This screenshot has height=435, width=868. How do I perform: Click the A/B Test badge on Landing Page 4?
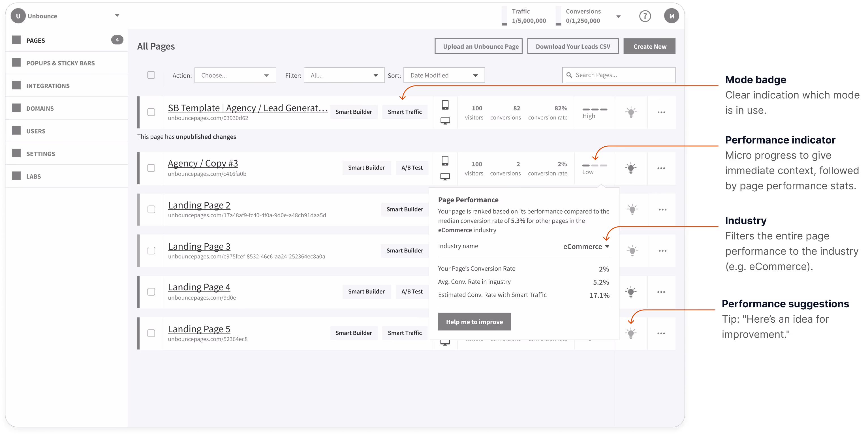[412, 292]
